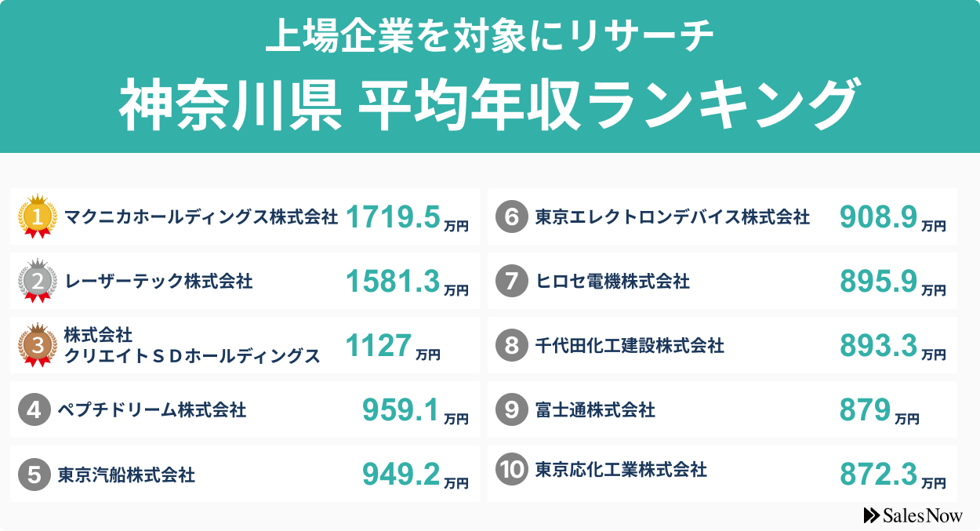Click the 872.3 万円 salary value
This screenshot has height=531, width=980.
[892, 475]
